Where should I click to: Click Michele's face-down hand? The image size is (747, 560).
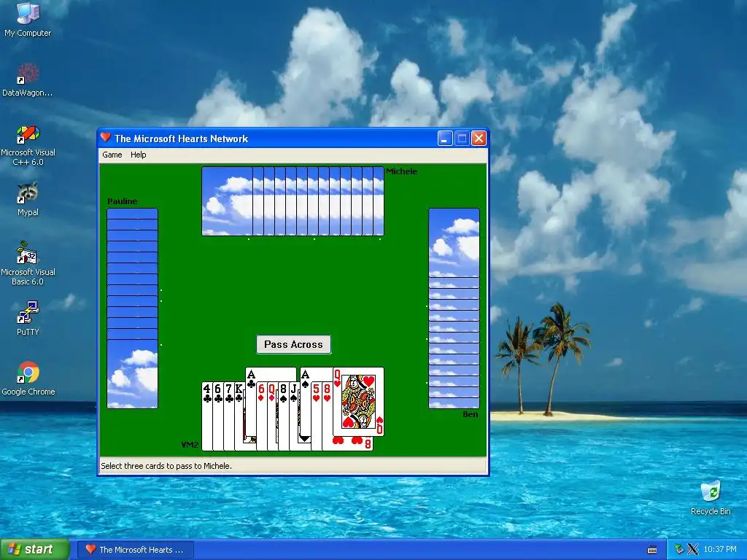(x=293, y=201)
